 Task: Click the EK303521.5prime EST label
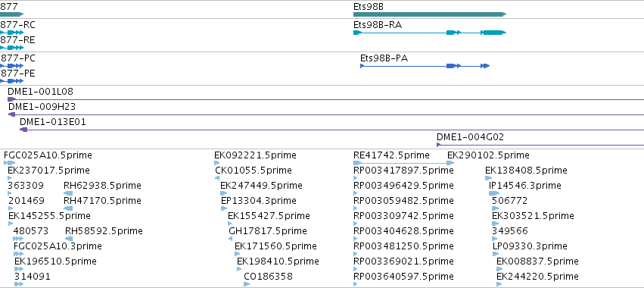coord(533,216)
